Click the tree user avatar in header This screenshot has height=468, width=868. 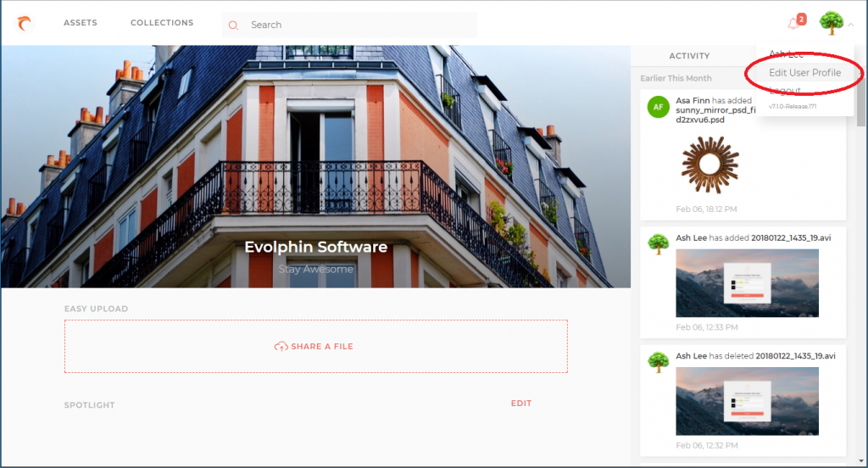[831, 23]
